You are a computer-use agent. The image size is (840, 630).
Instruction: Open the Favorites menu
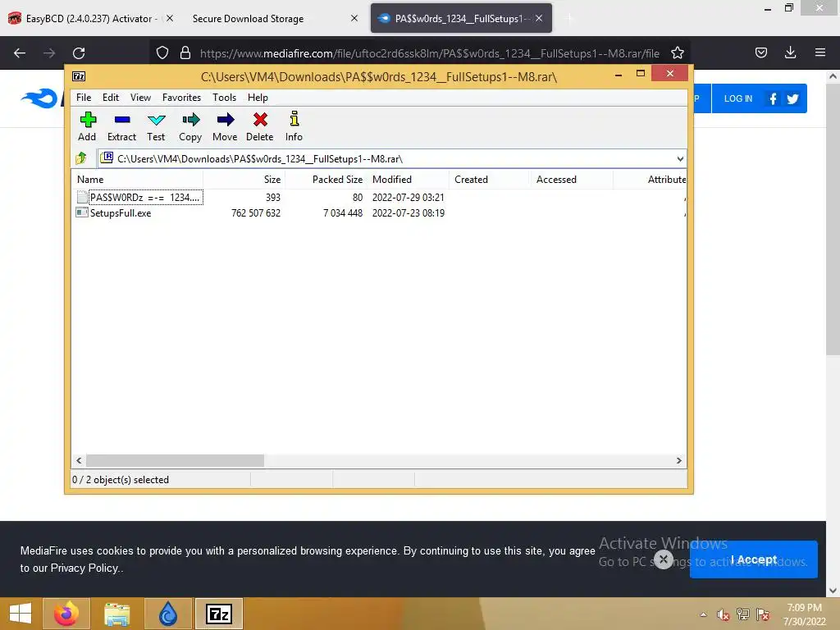(181, 98)
